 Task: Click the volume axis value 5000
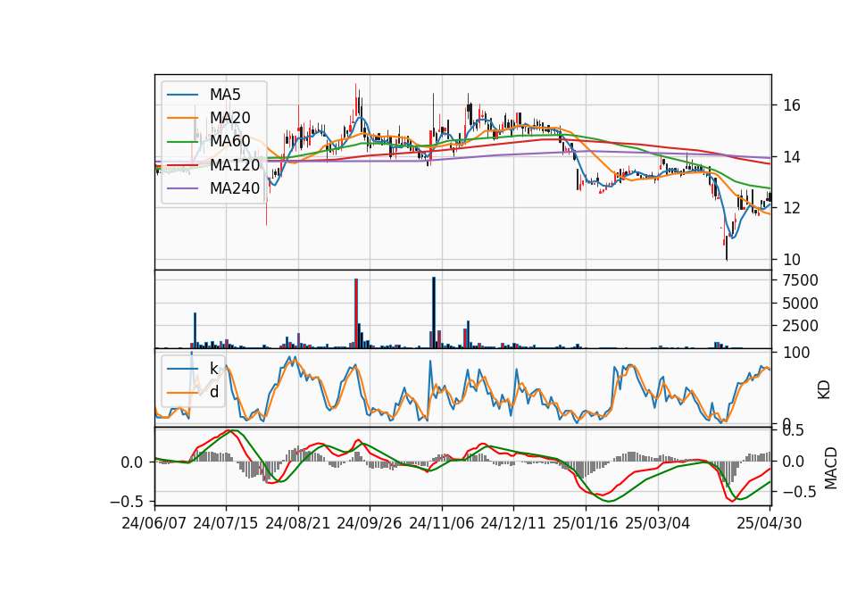800,304
